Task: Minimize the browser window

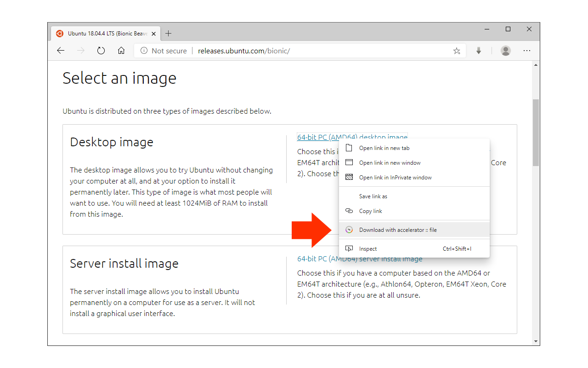Action: point(487,29)
